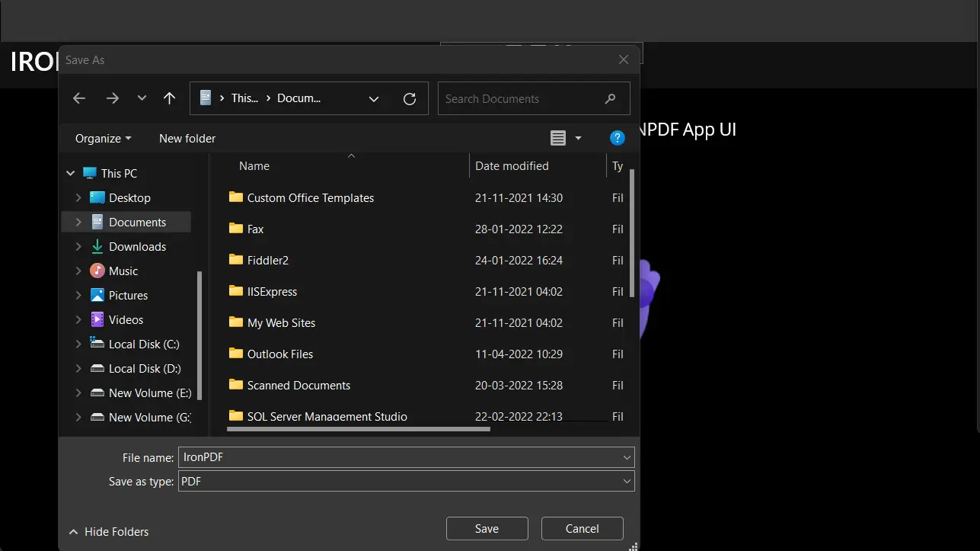Open the address bar previous locations dropdown
Image resolution: width=980 pixels, height=551 pixels.
point(374,99)
